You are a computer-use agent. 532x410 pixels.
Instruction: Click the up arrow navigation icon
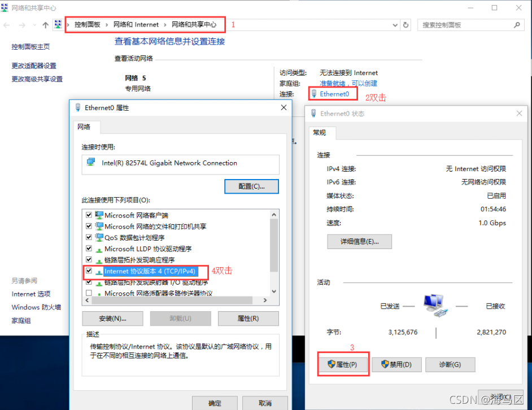(46, 25)
